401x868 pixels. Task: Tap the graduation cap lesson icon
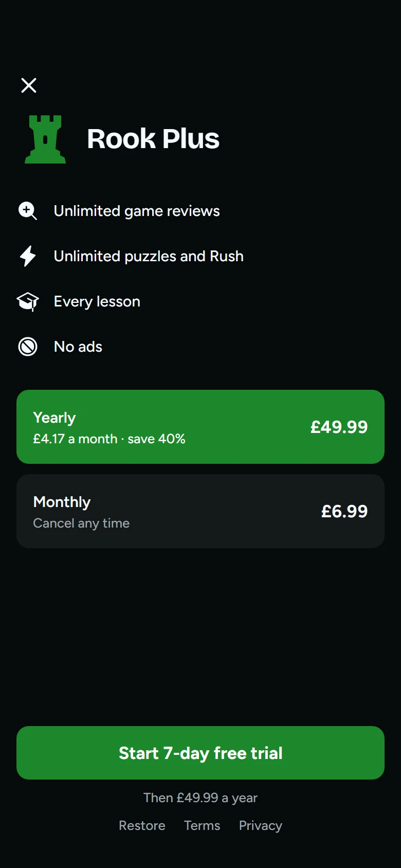pos(28,302)
